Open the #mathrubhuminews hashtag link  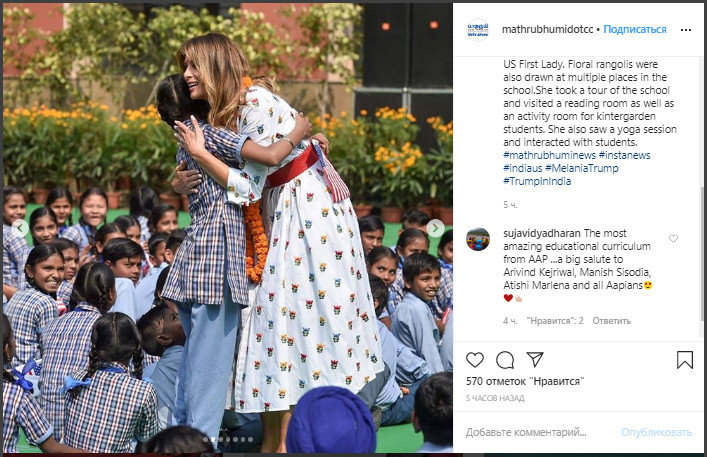point(549,155)
